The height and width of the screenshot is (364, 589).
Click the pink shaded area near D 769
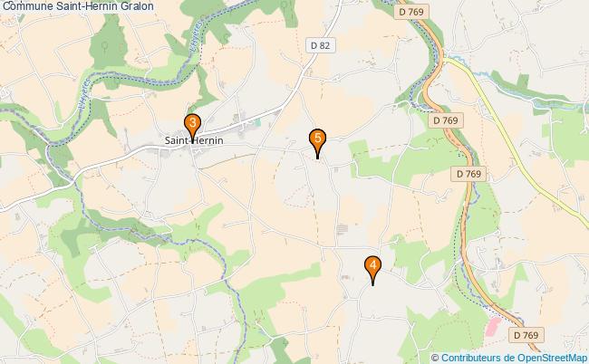[x=493, y=326]
